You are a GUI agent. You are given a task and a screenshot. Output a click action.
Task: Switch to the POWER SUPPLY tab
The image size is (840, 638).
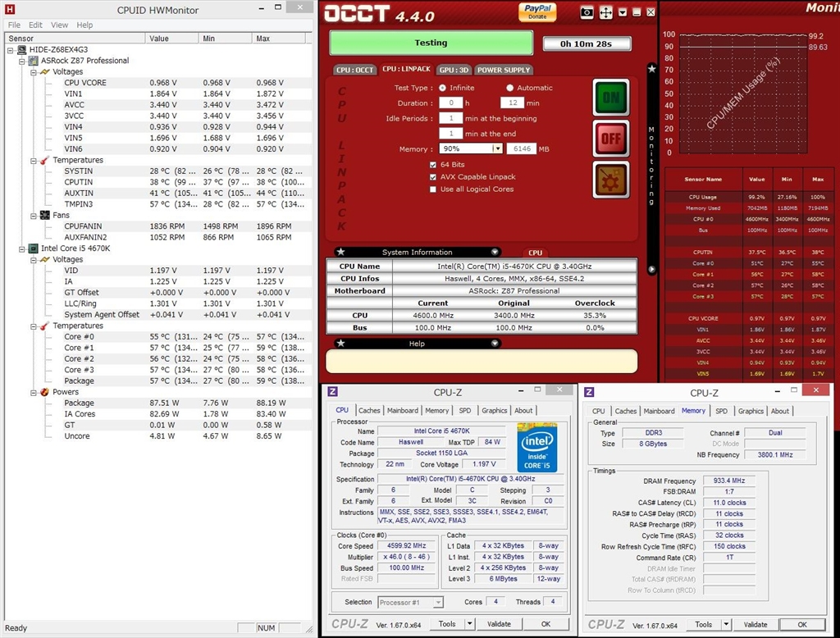[x=504, y=70]
